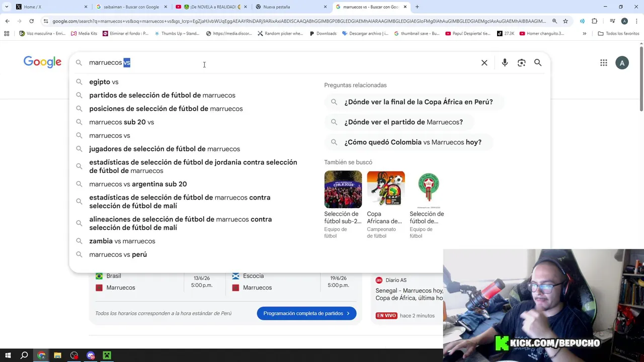
Task: Click the page vertical scrollbar
Action: (641, 79)
